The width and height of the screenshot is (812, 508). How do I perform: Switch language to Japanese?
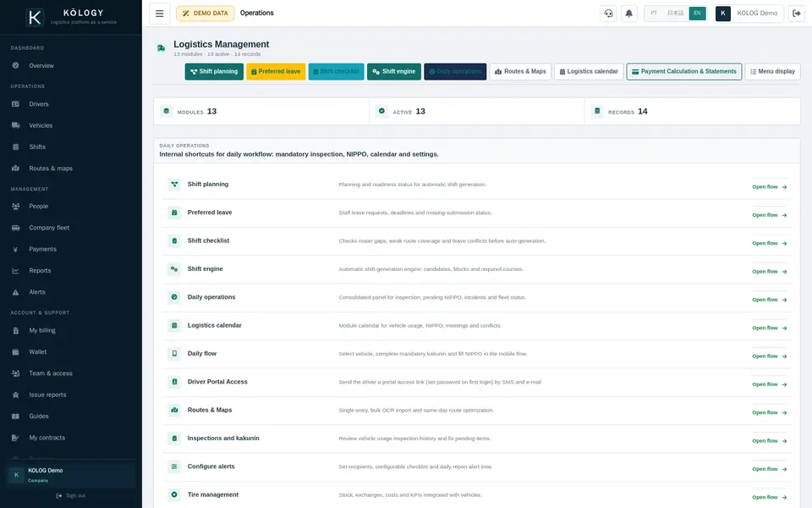675,14
